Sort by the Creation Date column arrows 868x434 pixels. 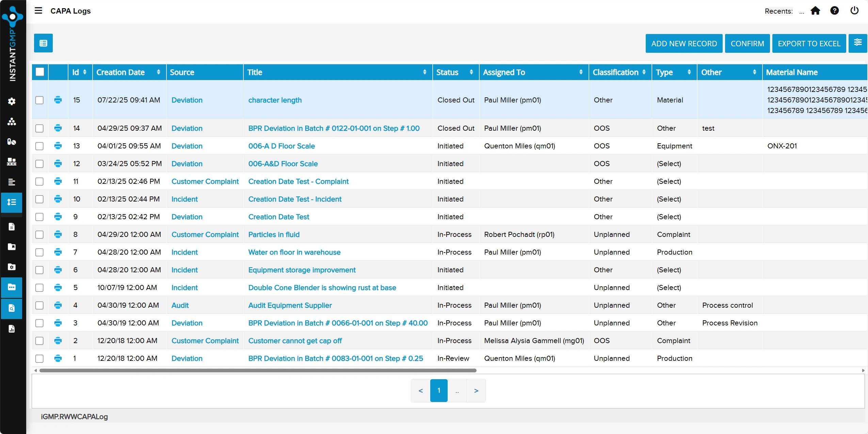(x=158, y=72)
